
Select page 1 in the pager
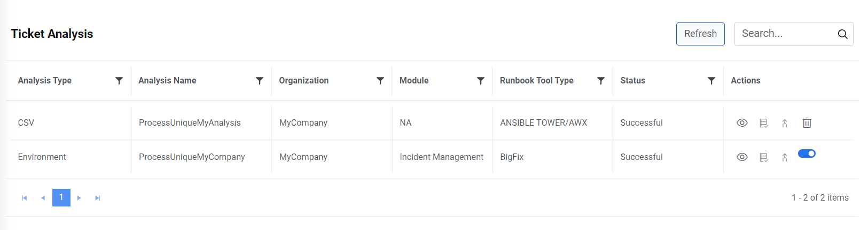point(61,197)
